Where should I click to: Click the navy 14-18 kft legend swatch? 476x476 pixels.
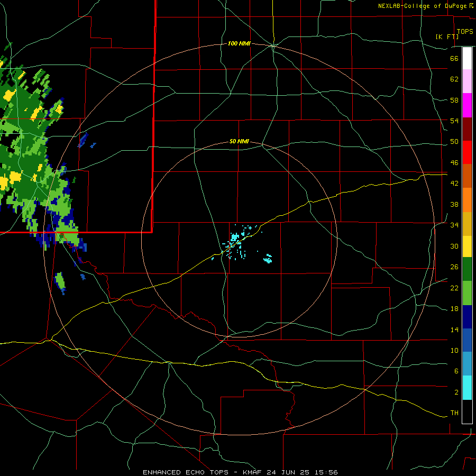pos(467,317)
